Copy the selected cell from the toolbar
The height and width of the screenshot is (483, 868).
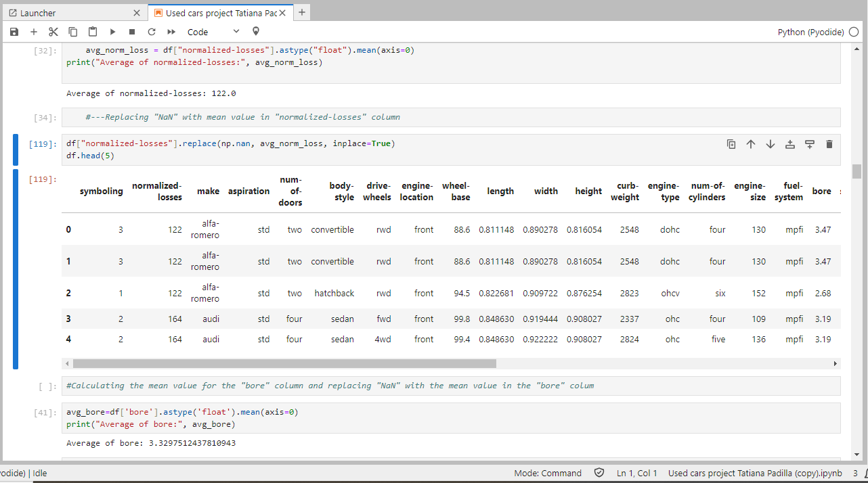[73, 32]
